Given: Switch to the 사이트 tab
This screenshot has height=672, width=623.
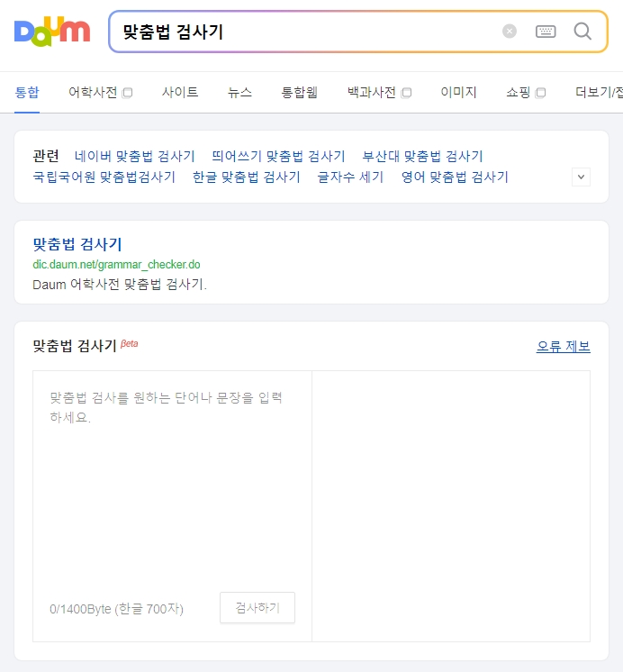Looking at the screenshot, I should [x=180, y=92].
